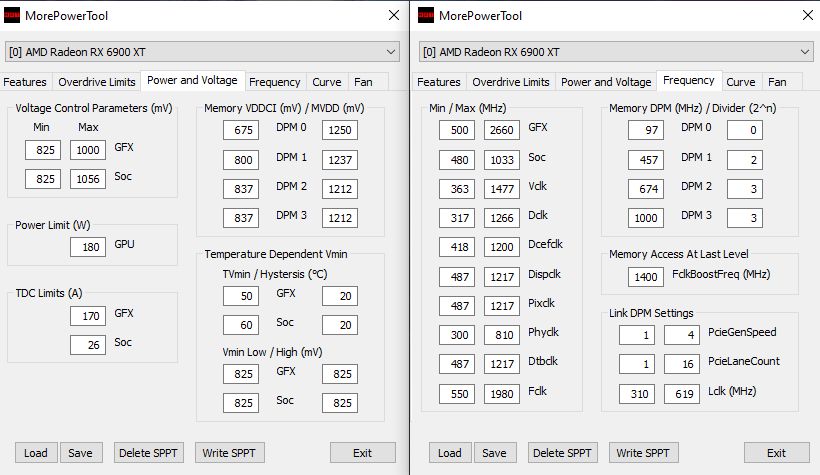Click the Lclk maximum field 619
The image size is (820, 475).
click(682, 394)
